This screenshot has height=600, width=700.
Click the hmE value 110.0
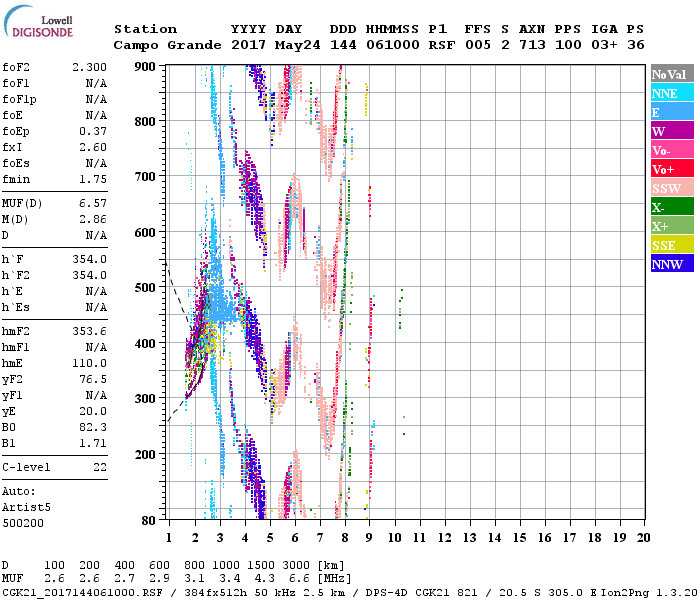89,363
